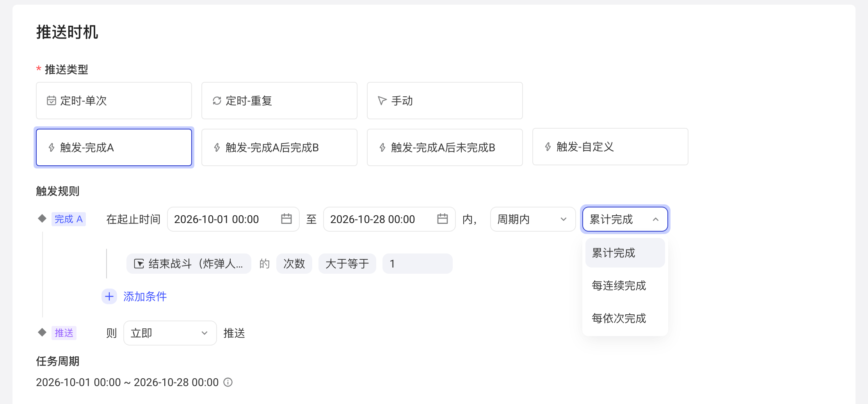
Task: Click the 添加条件 link
Action: (145, 296)
